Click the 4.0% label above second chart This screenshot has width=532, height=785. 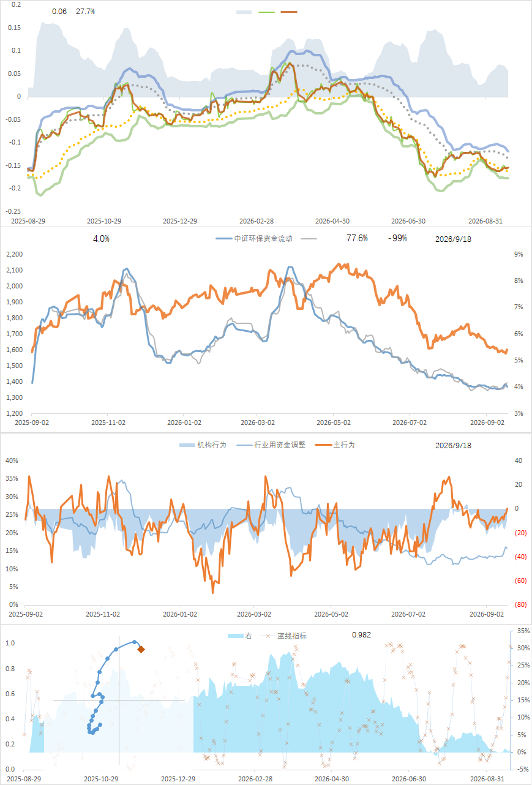(101, 238)
